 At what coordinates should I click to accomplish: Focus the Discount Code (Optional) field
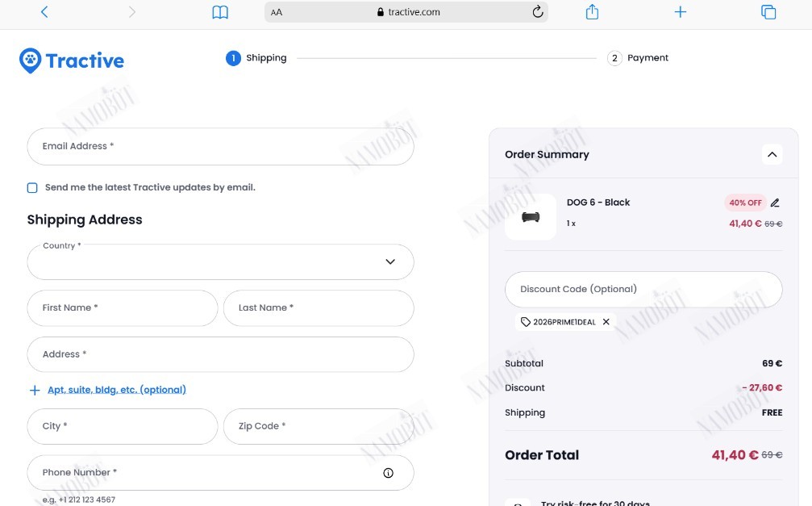[x=643, y=289]
